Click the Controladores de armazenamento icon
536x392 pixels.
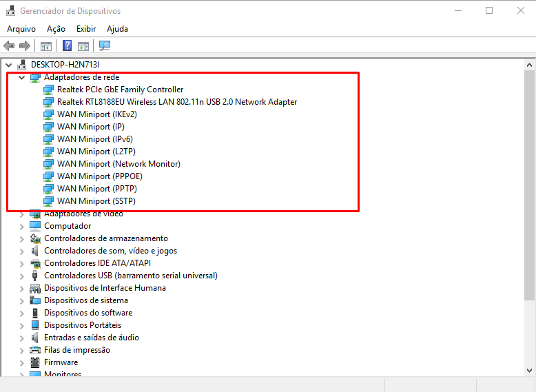pos(35,238)
